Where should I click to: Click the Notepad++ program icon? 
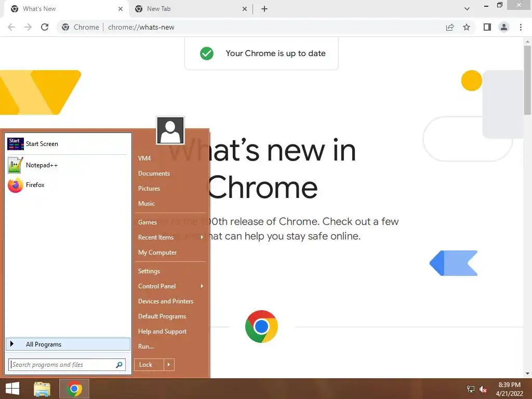click(15, 165)
